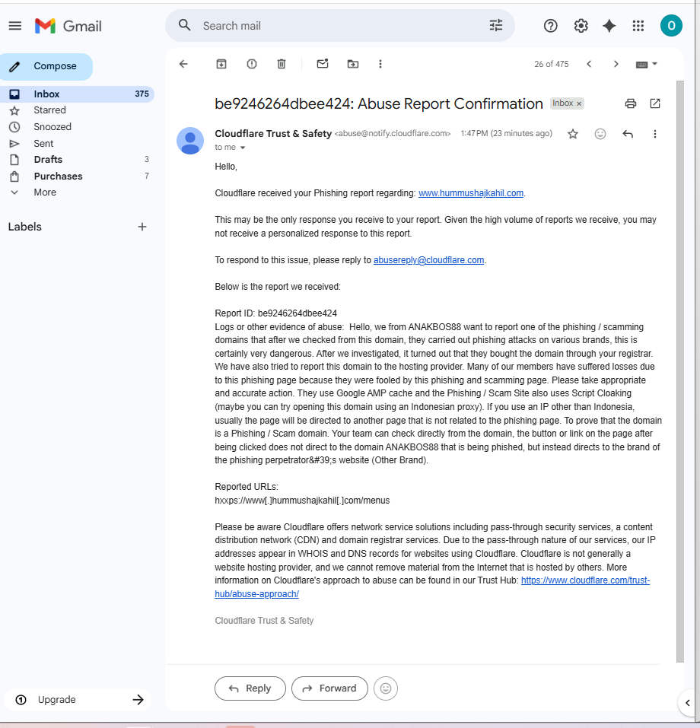Screen dimensions: 700x728
Task: Open the main menu hamburger icon
Action: 15,26
